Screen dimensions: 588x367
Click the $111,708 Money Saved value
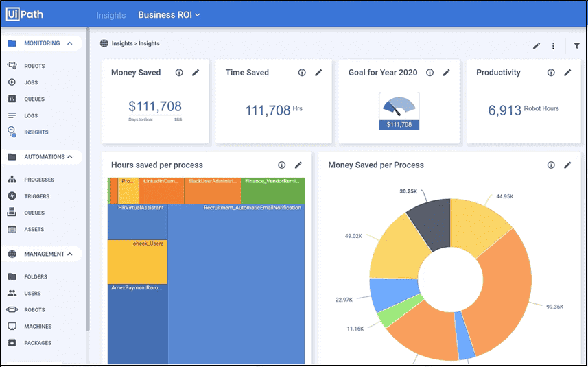[x=155, y=106]
